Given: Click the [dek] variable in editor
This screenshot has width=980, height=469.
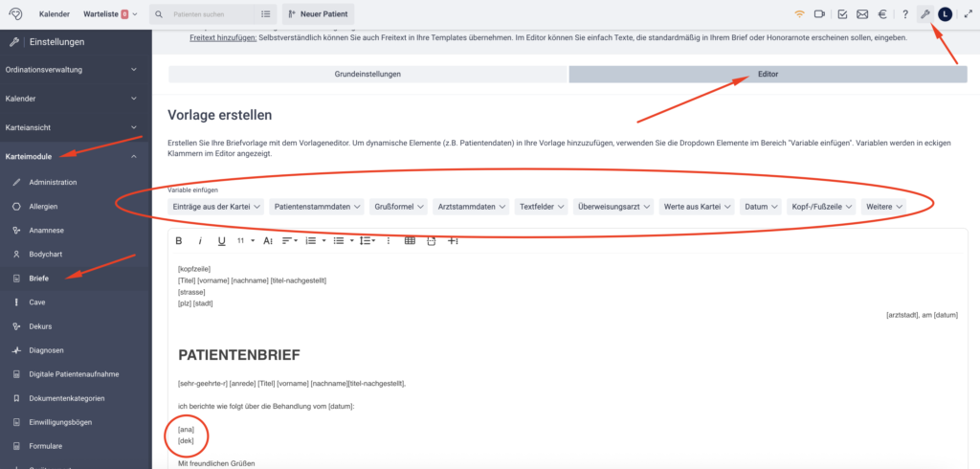Looking at the screenshot, I should (187, 441).
